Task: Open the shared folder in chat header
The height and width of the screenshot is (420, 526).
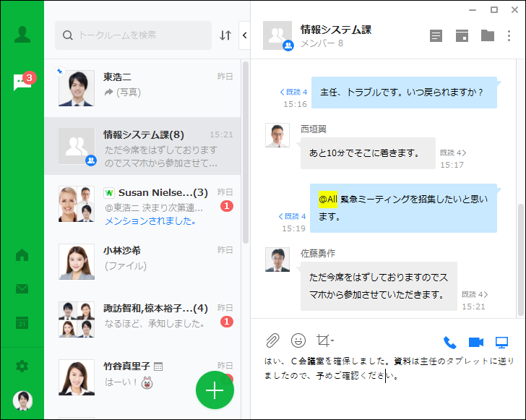Action: (x=488, y=35)
